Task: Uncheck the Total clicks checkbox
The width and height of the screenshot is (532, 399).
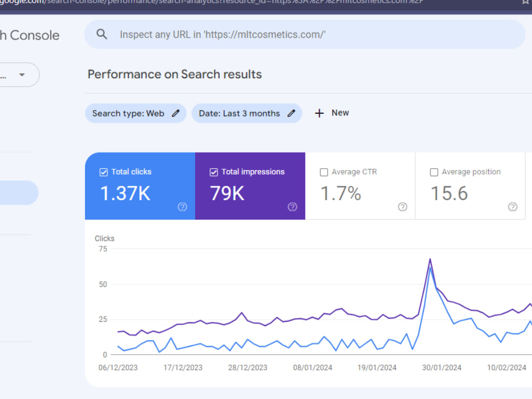Action: pos(104,172)
